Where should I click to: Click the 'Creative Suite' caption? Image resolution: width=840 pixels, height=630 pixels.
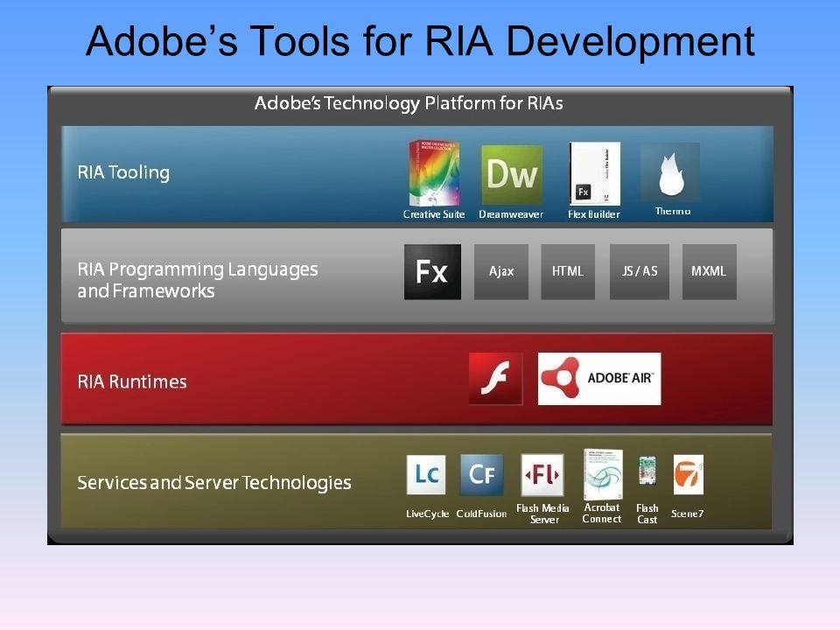tap(434, 214)
